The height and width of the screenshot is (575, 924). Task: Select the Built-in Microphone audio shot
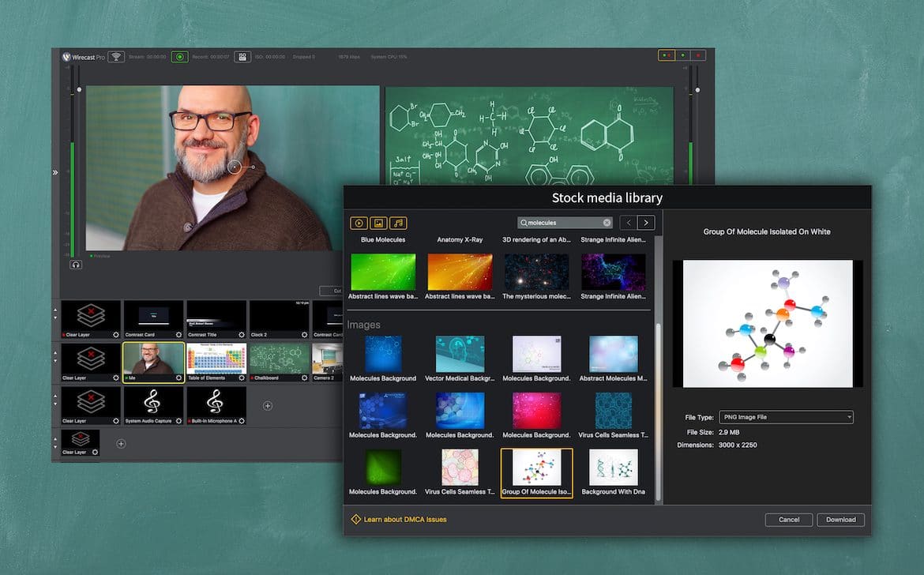[x=216, y=405]
